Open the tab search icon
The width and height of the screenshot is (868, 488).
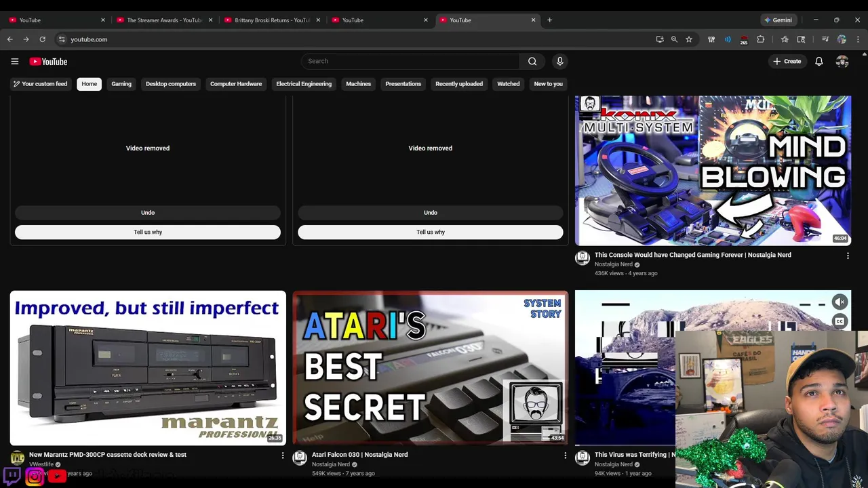(x=801, y=39)
